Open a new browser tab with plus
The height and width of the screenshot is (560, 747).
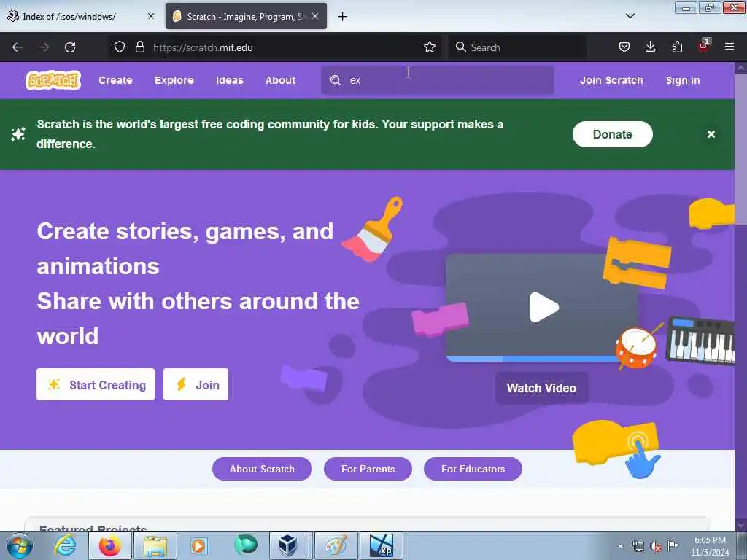343,17
